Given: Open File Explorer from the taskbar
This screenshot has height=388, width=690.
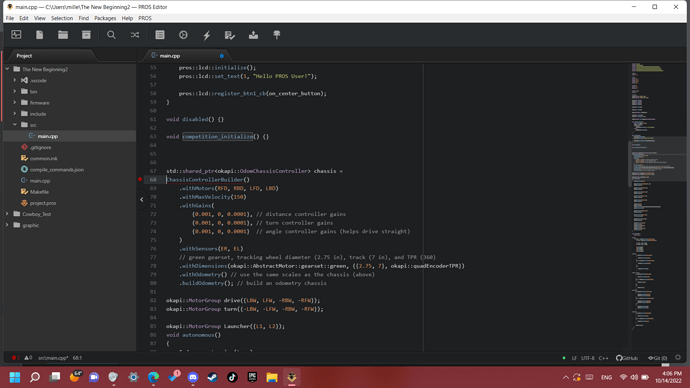Looking at the screenshot, I should coord(272,377).
